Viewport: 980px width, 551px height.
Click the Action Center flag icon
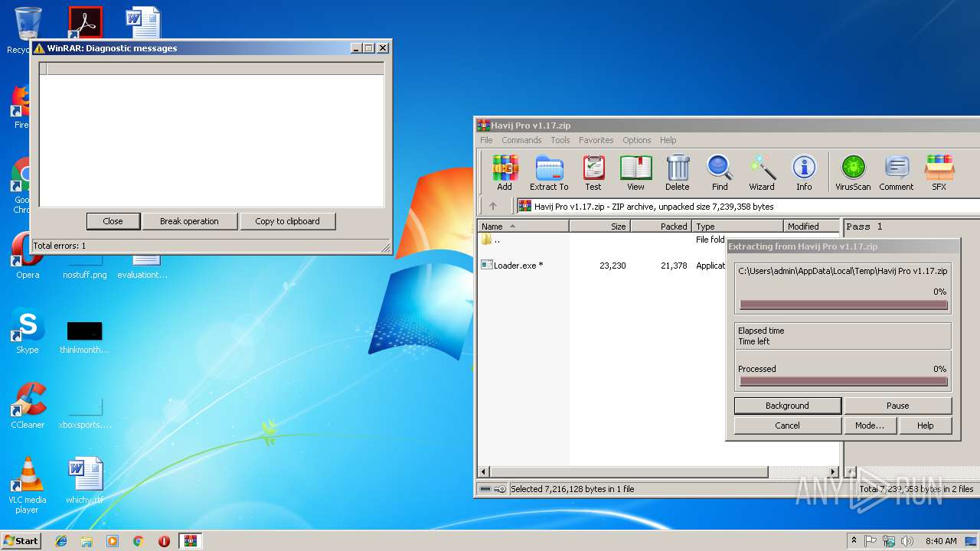[871, 541]
